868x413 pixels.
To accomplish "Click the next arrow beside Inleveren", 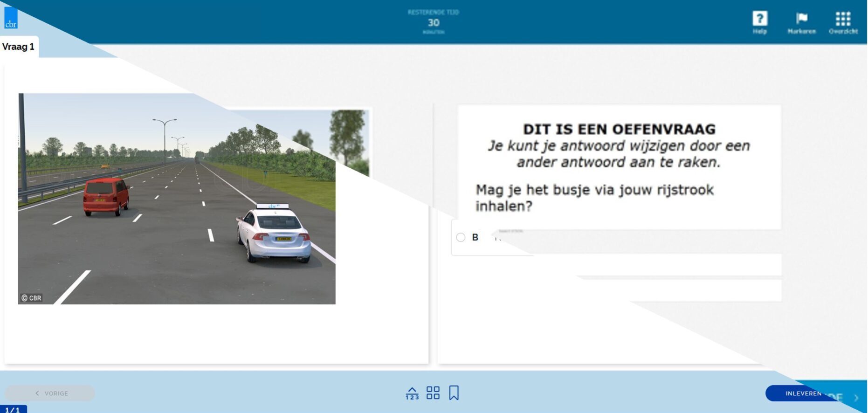I will pyautogui.click(x=856, y=398).
